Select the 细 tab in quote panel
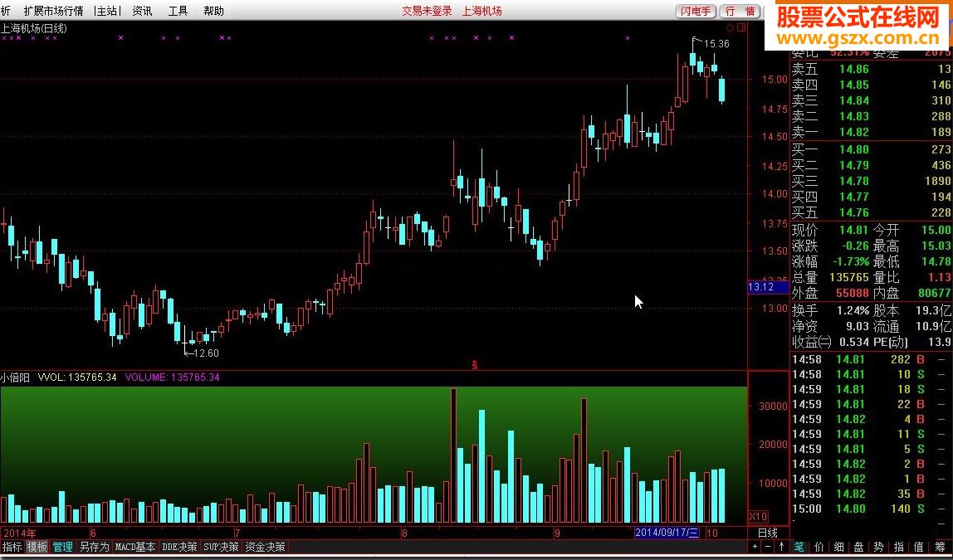953x560 pixels. click(839, 548)
